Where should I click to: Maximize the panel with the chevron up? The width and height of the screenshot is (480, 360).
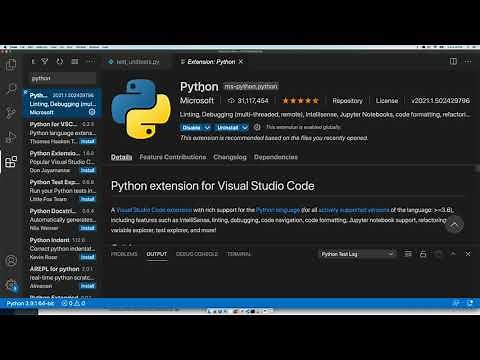[x=453, y=254]
